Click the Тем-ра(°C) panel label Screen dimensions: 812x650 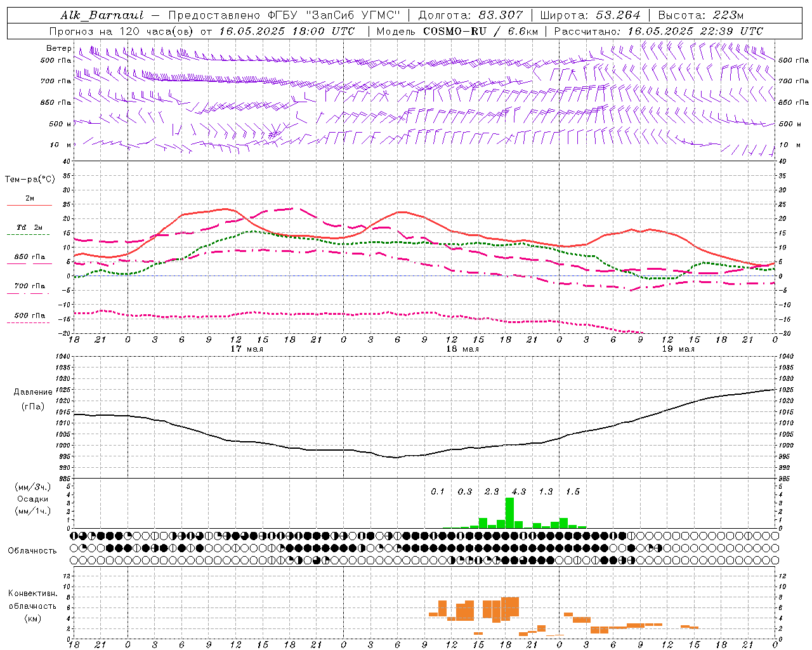pos(30,180)
